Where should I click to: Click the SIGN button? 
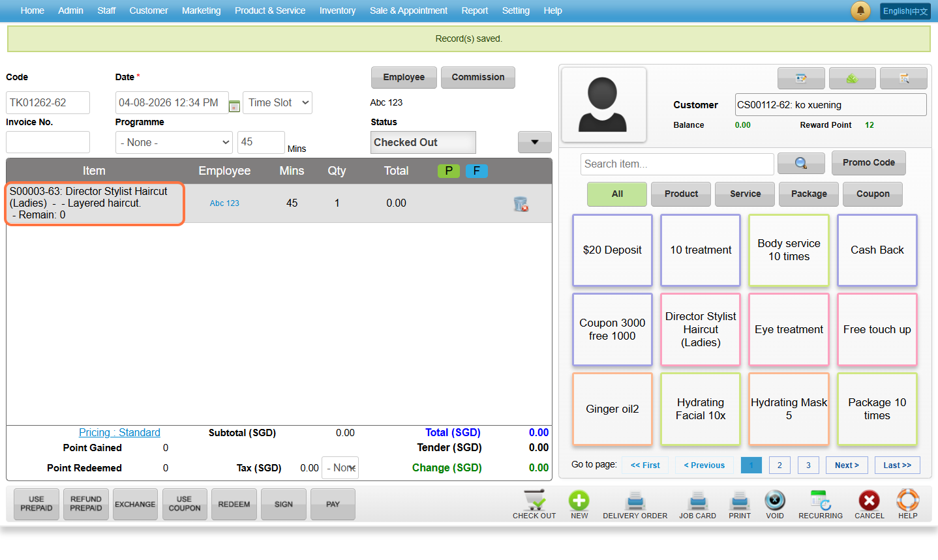pos(284,504)
